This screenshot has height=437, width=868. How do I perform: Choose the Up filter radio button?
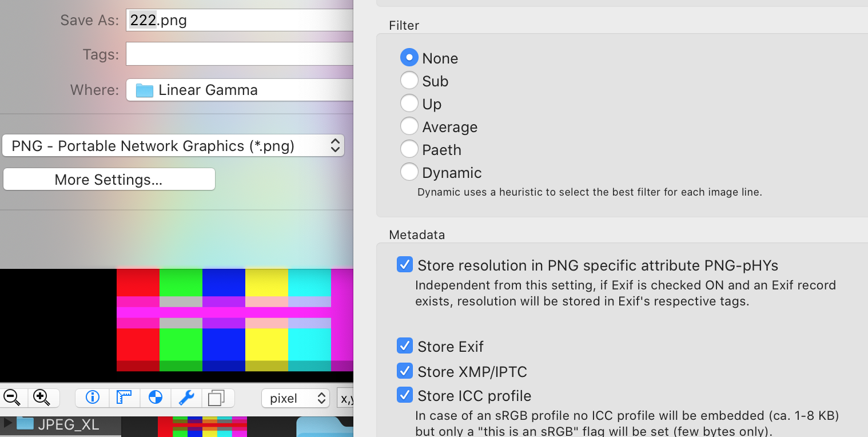point(409,104)
